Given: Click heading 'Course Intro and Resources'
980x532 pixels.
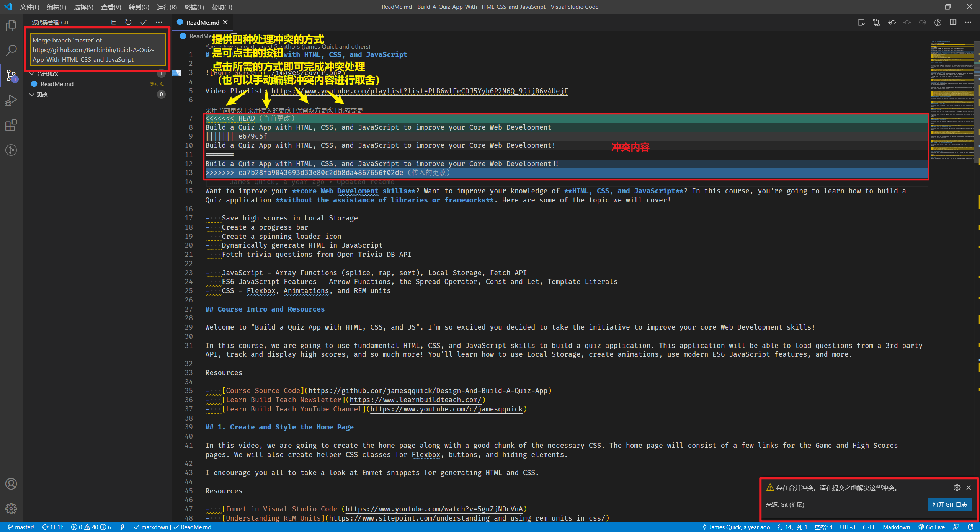Looking at the screenshot, I should (x=271, y=309).
